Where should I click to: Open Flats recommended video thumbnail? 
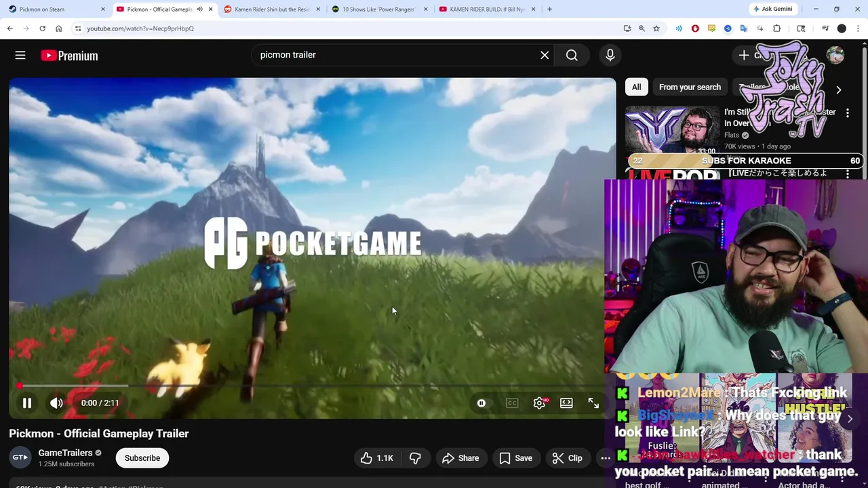click(x=672, y=131)
